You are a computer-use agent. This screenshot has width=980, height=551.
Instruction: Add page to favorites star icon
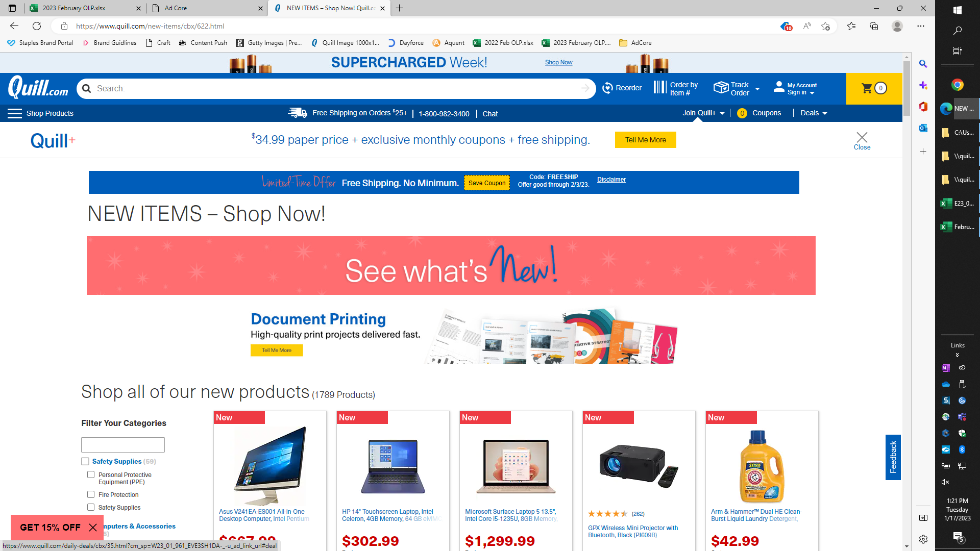[x=825, y=26]
